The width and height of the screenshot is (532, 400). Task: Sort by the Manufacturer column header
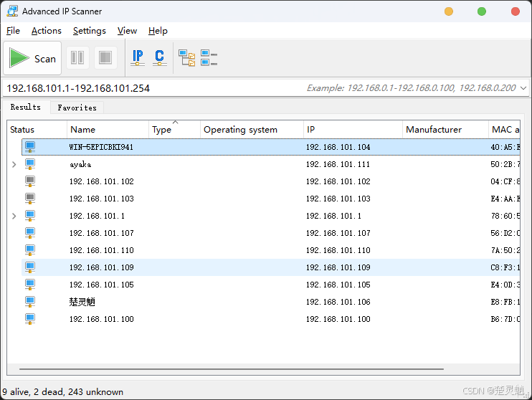click(x=445, y=130)
